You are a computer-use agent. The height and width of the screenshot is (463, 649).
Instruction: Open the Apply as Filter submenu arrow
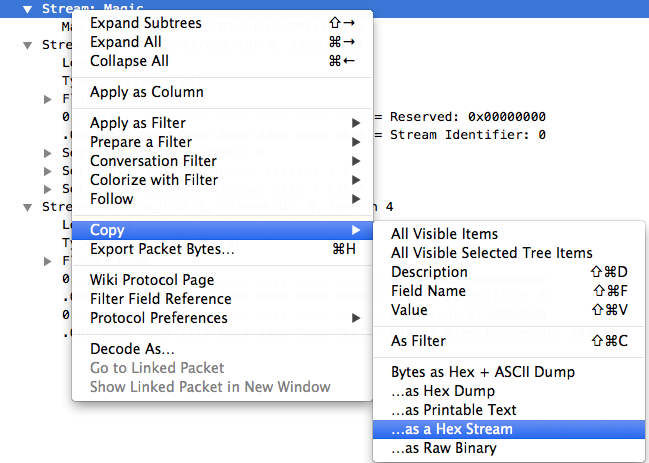[356, 123]
